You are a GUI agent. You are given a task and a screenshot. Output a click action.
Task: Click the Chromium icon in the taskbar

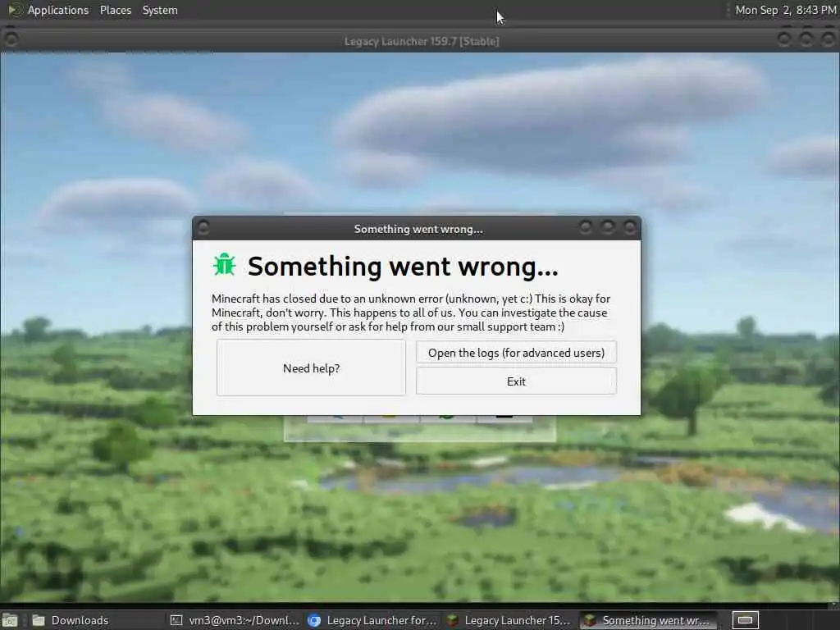tap(314, 620)
